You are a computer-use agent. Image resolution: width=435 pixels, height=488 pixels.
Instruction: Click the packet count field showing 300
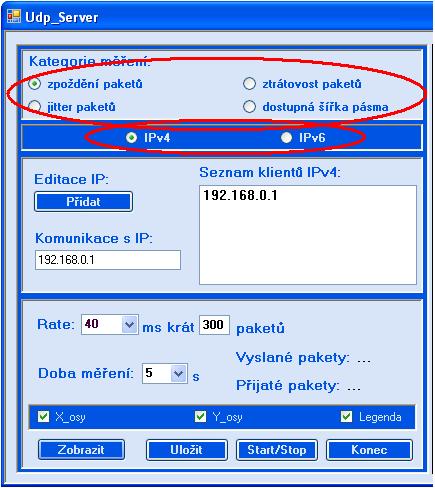pyautogui.click(x=214, y=325)
